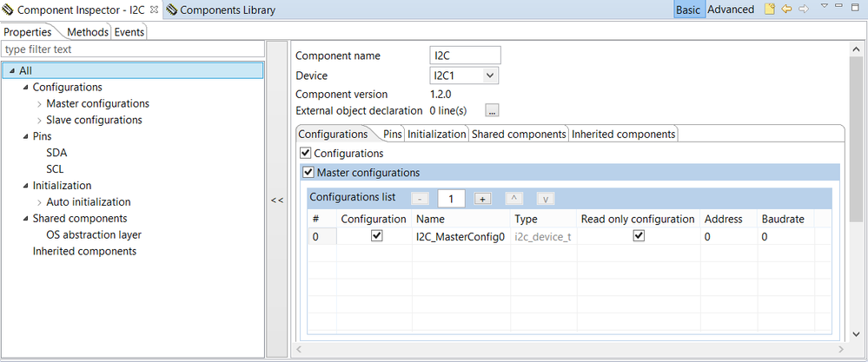Image resolution: width=868 pixels, height=362 pixels.
Task: Expand Slave configurations tree node
Action: [40, 120]
